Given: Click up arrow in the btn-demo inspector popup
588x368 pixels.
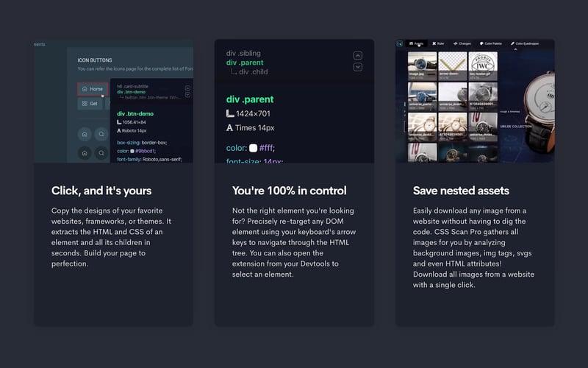Looking at the screenshot, I should pos(187,88).
